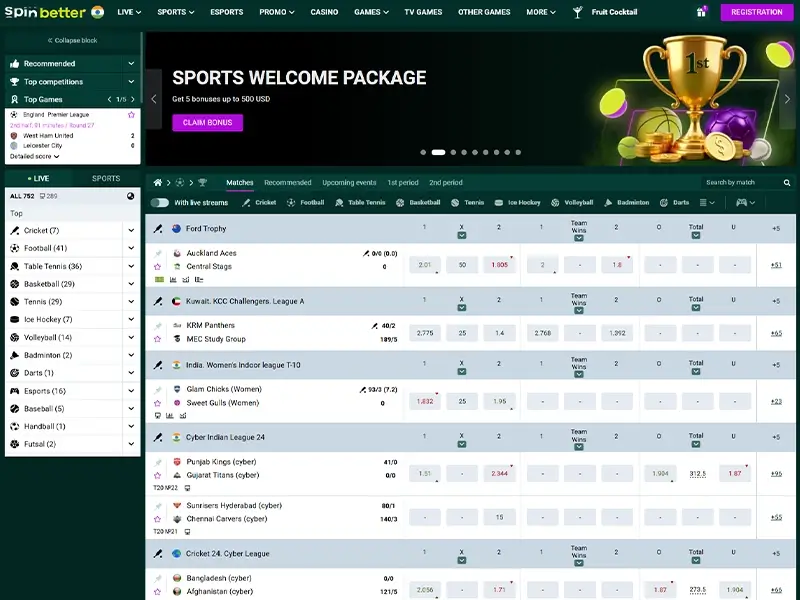The width and height of the screenshot is (800, 600).
Task: Filter by Tennis in sports bar
Action: tap(467, 203)
